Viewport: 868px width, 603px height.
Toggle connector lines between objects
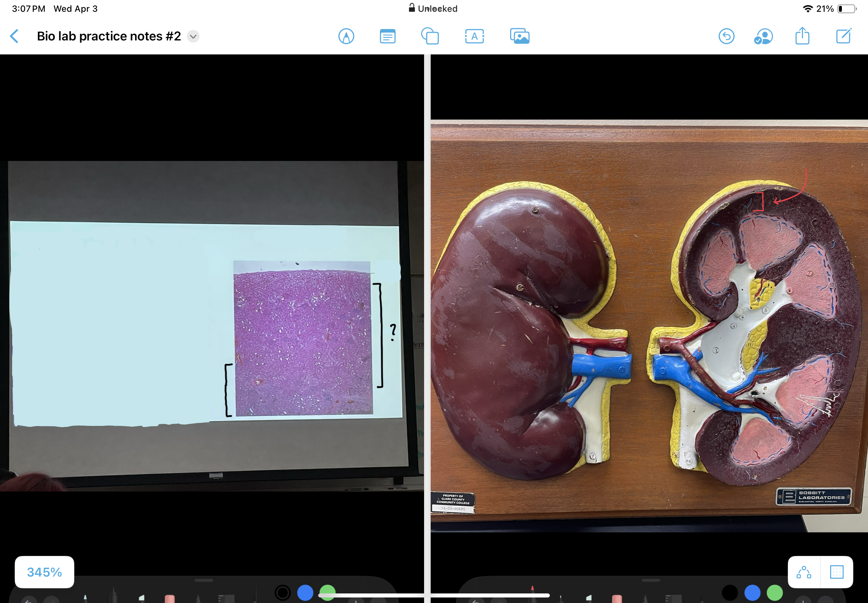(804, 572)
